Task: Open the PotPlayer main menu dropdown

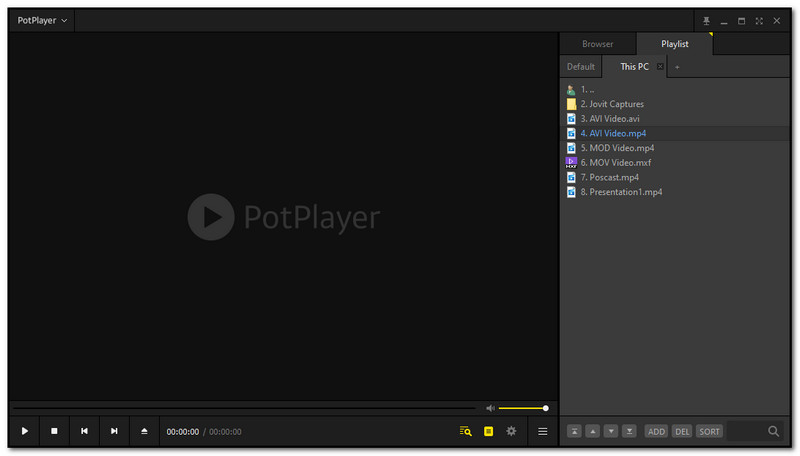Action: 42,20
